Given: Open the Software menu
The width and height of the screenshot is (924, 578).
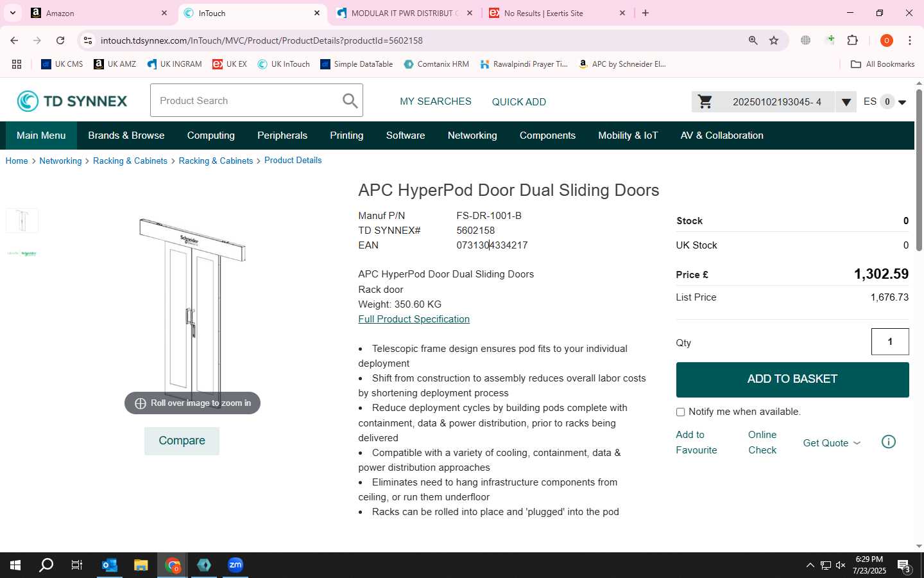Looking at the screenshot, I should coord(406,136).
